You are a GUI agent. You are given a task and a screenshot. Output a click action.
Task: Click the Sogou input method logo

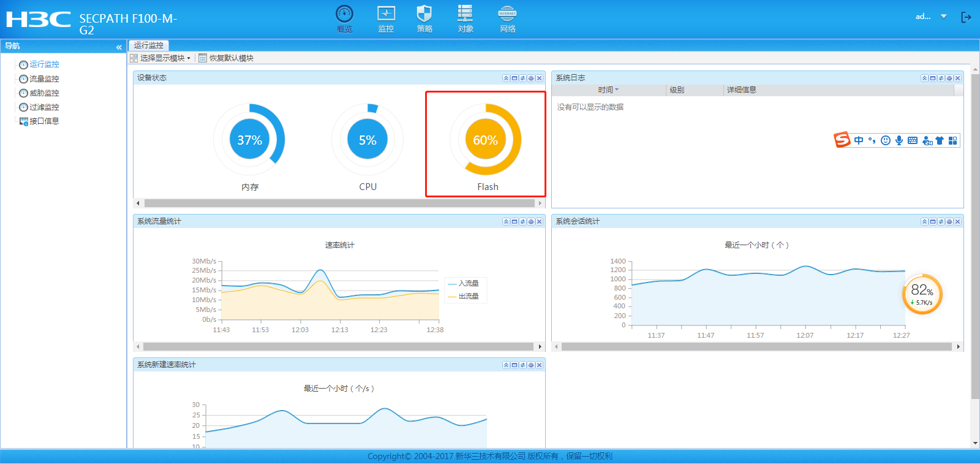[842, 140]
